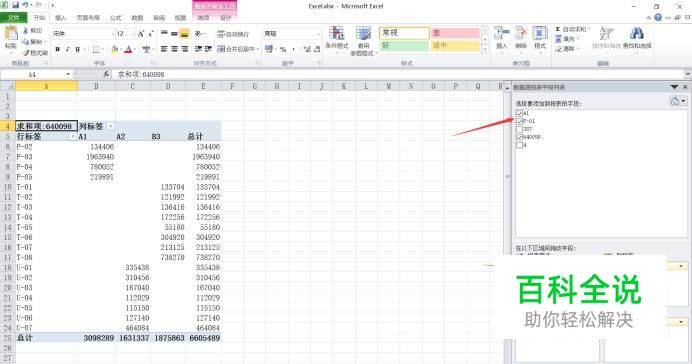The height and width of the screenshot is (364, 692).
Task: Apply the Bad (差) pink cell style
Action: [455, 33]
